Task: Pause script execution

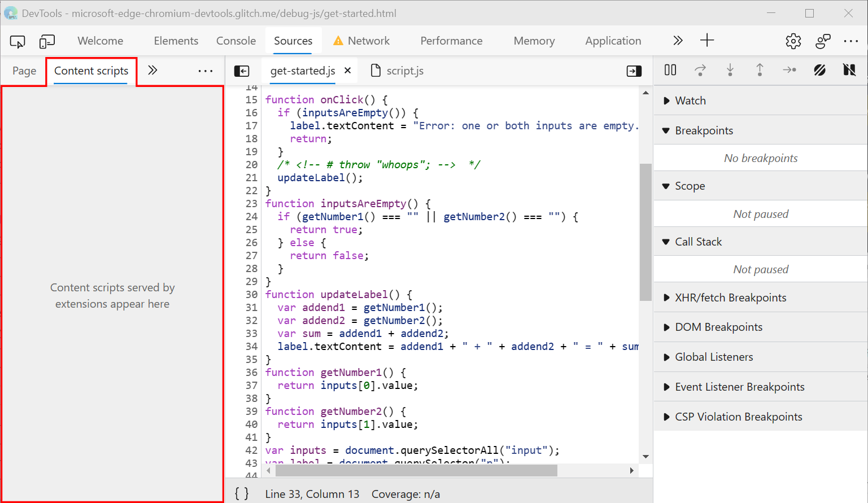Action: pyautogui.click(x=670, y=70)
